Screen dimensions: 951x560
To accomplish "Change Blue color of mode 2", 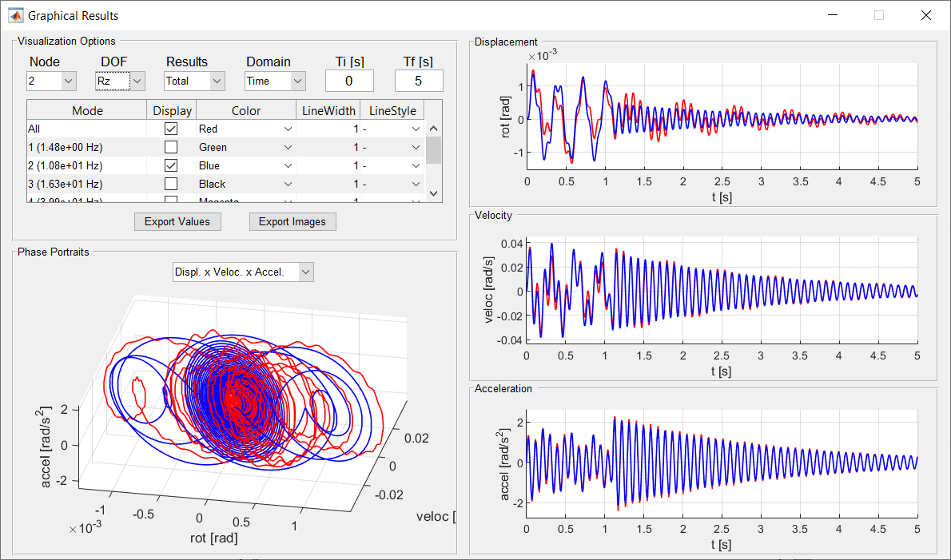I will pyautogui.click(x=245, y=165).
